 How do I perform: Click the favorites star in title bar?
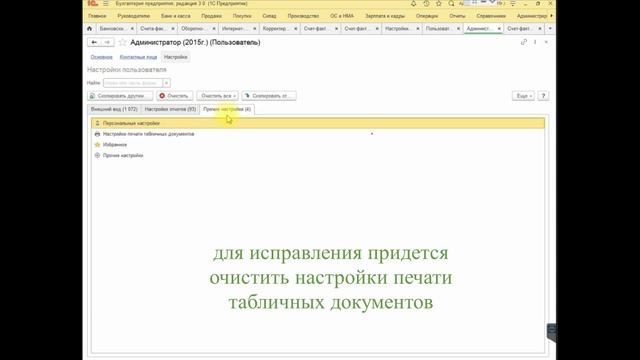[x=439, y=4]
